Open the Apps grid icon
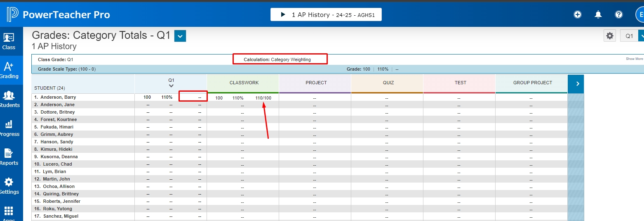Image resolution: width=644 pixels, height=221 pixels. click(x=9, y=213)
